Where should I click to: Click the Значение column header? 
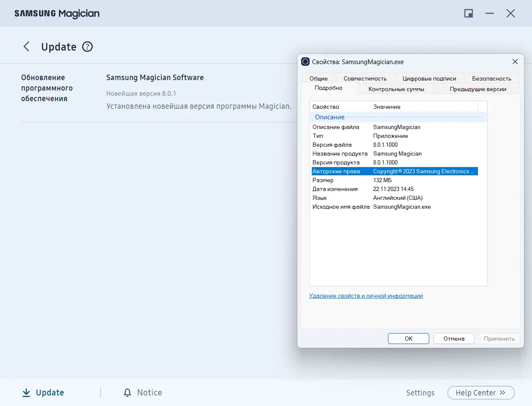pyautogui.click(x=424, y=107)
